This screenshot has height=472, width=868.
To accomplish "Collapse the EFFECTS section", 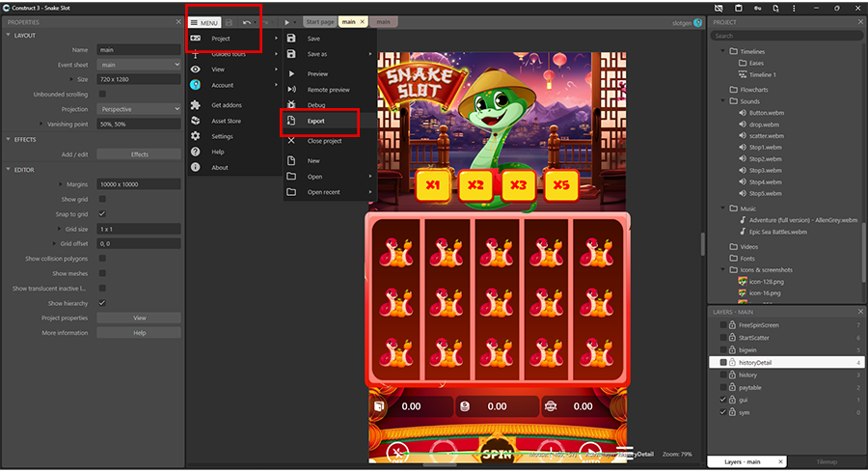I will click(x=9, y=140).
